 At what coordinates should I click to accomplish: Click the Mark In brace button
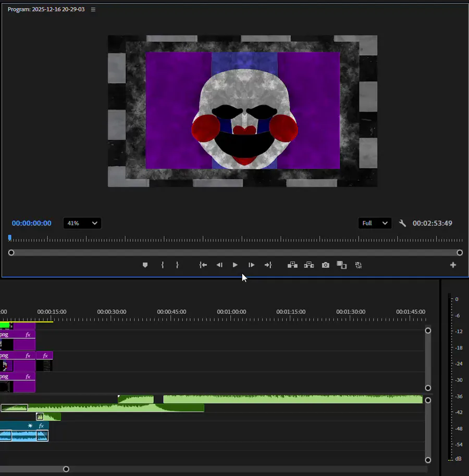[x=163, y=265]
